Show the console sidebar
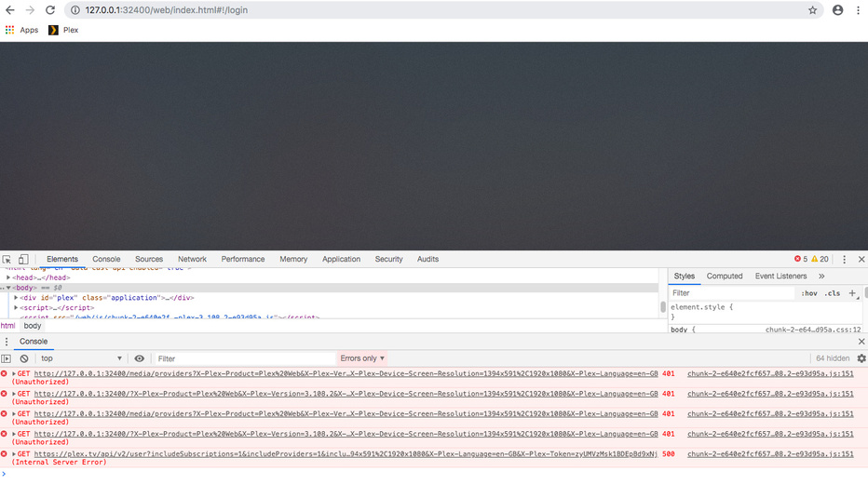 (x=7, y=358)
